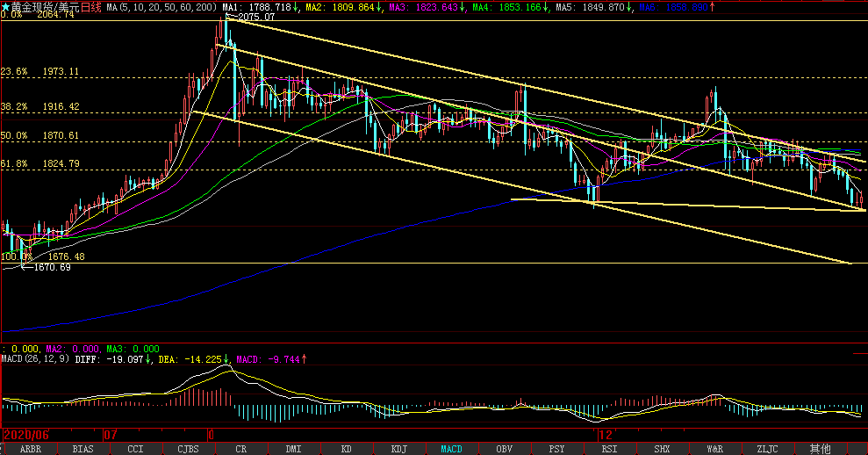Select the CJBS indicator tab
Image resolution: width=868 pixels, height=455 pixels.
(x=188, y=449)
